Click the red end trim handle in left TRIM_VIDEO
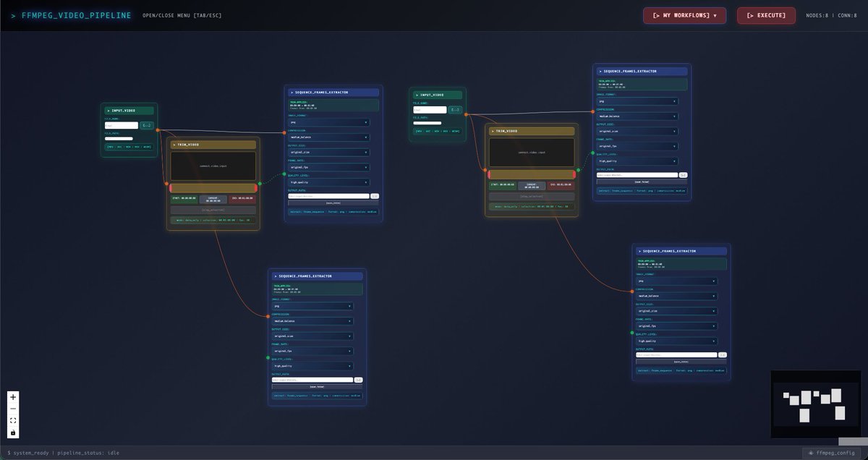Image resolution: width=868 pixels, height=460 pixels. [255, 188]
